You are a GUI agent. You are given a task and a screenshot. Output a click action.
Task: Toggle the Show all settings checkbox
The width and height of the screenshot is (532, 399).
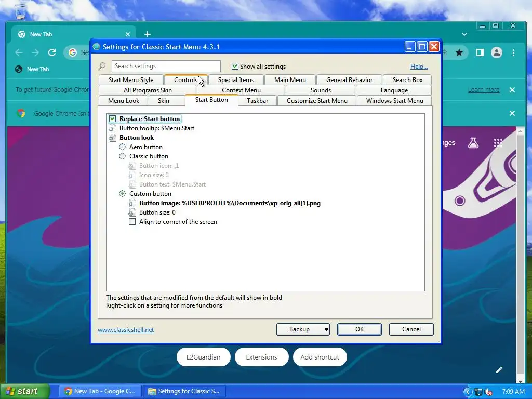(235, 66)
